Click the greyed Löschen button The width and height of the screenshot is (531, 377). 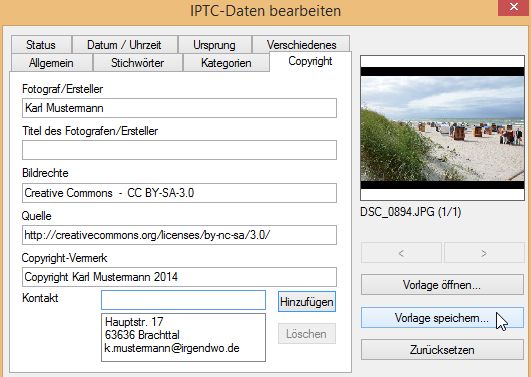pos(307,334)
